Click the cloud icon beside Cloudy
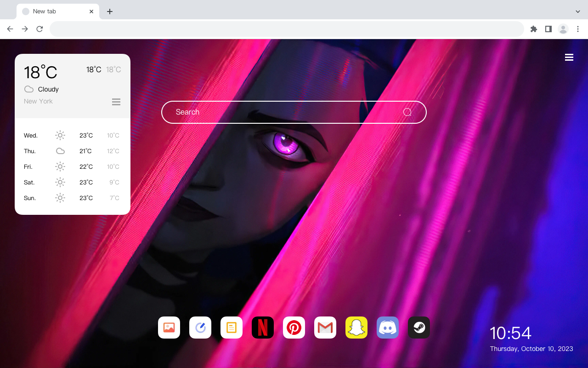Viewport: 588px width, 368px height. 29,89
